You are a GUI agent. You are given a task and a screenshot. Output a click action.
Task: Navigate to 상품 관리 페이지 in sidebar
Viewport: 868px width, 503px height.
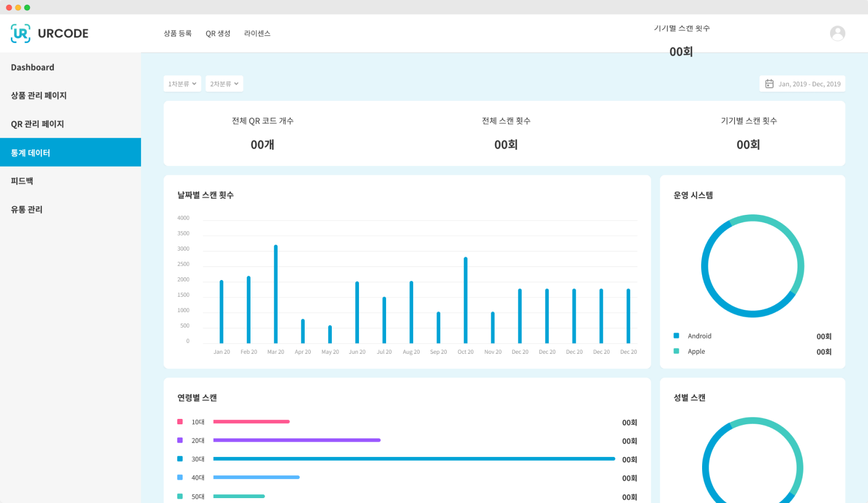click(x=39, y=95)
